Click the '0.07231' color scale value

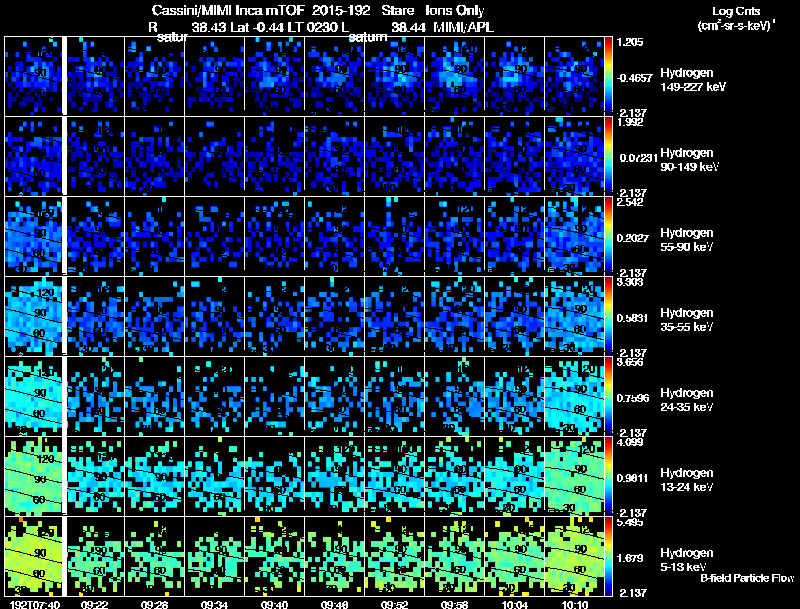click(638, 158)
